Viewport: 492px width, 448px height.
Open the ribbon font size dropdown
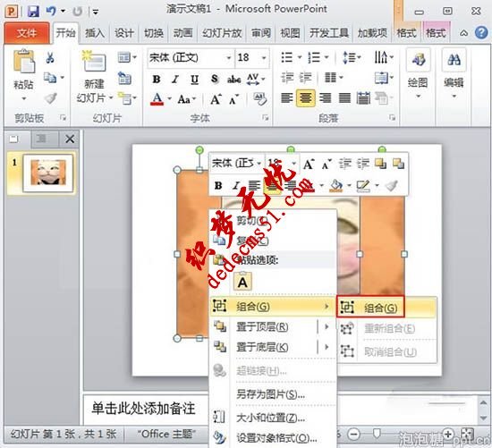[x=264, y=58]
